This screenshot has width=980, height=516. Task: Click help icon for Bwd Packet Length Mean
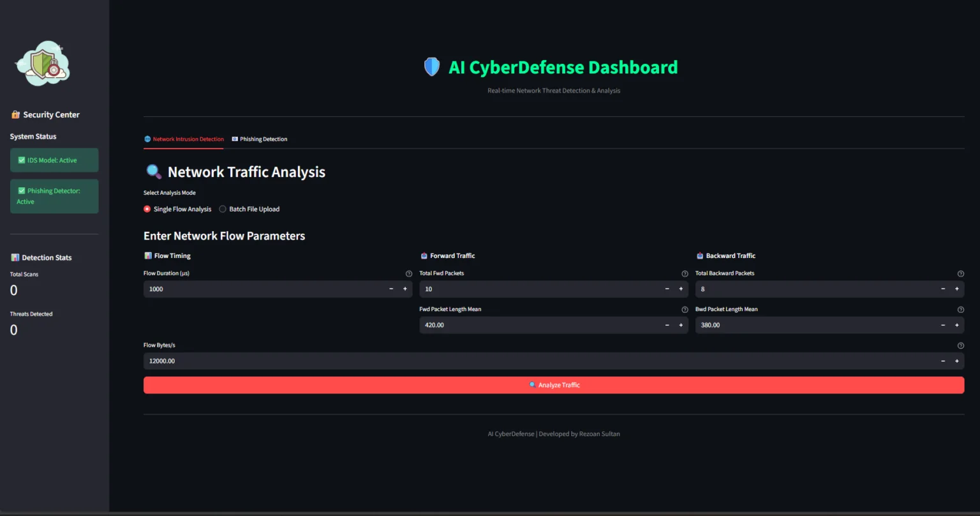pyautogui.click(x=961, y=310)
